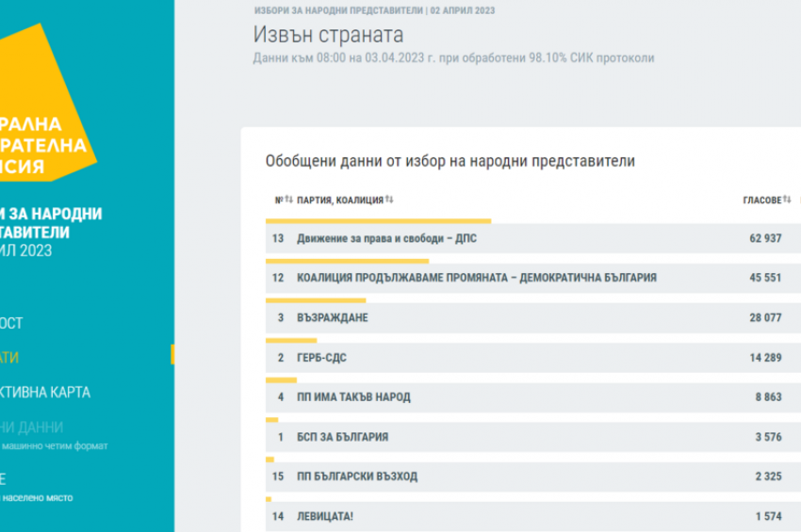Select the ПРОДЪЛЖАВАМЕ ПРОМЯНАТА – ДЕМОКРАТИЧНА БЪЛГАРИЯ row
The image size is (801, 532).
[x=476, y=278]
